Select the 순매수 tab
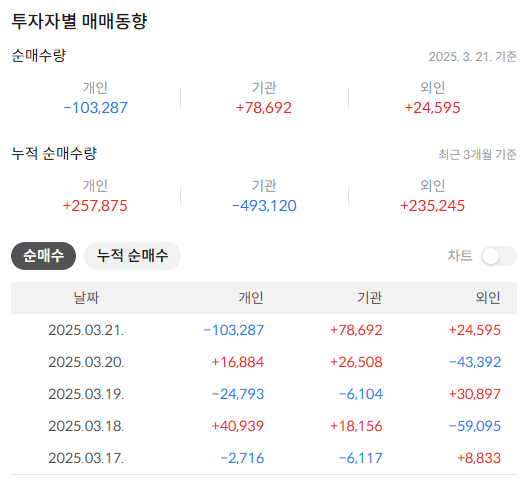524x480 pixels. coord(43,256)
